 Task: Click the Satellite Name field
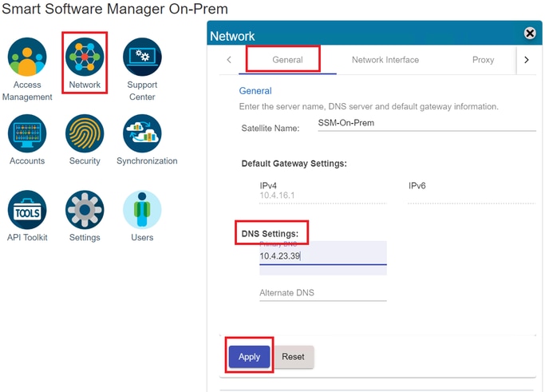point(427,124)
